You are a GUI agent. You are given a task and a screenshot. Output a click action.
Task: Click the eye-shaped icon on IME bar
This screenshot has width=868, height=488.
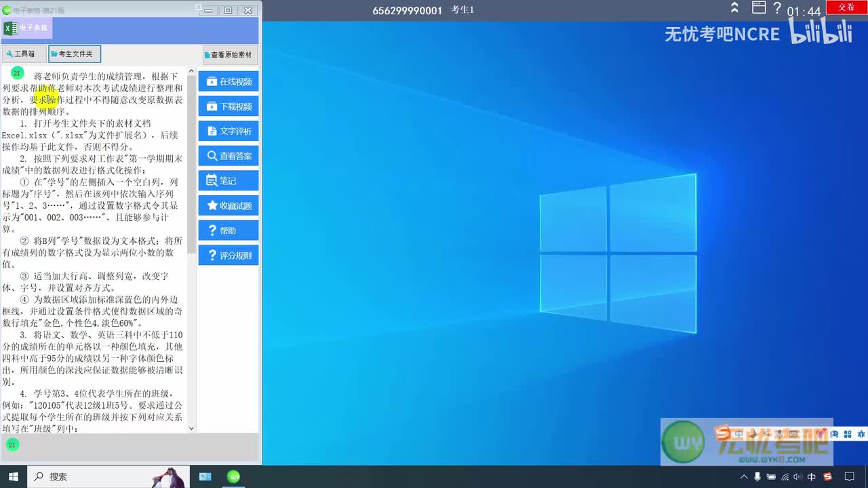tap(834, 434)
